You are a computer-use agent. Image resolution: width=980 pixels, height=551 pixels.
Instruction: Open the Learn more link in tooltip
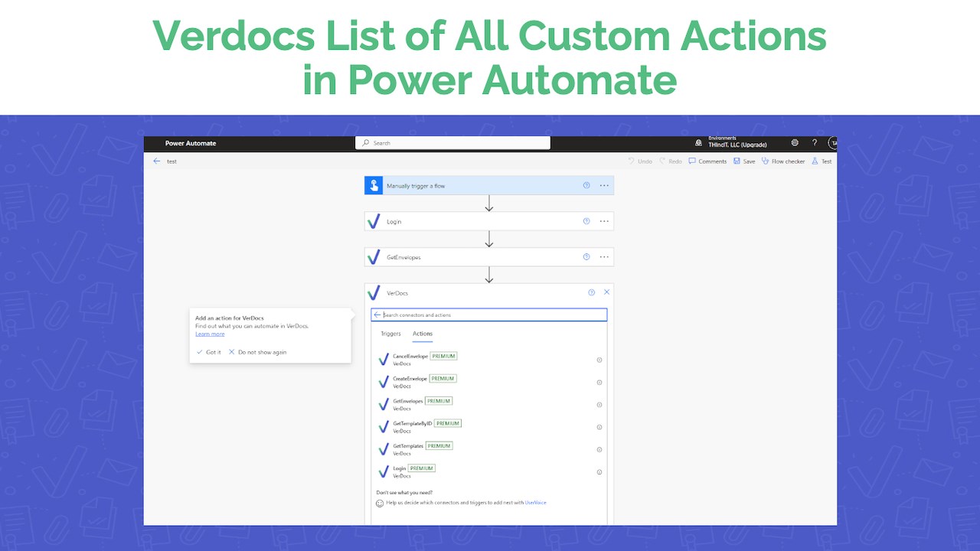point(210,334)
